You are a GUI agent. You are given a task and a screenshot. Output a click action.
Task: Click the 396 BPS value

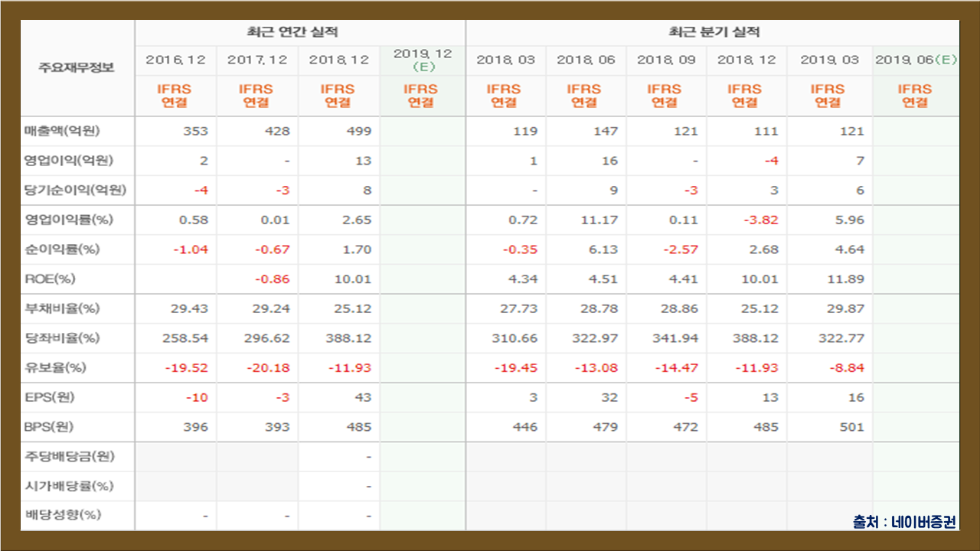(x=195, y=427)
